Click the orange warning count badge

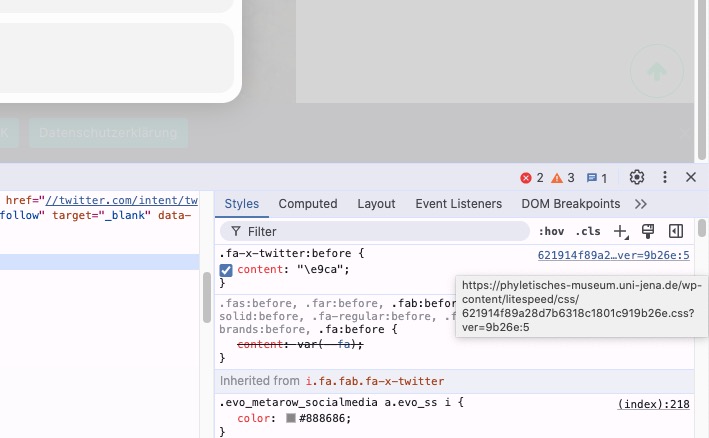tap(562, 178)
